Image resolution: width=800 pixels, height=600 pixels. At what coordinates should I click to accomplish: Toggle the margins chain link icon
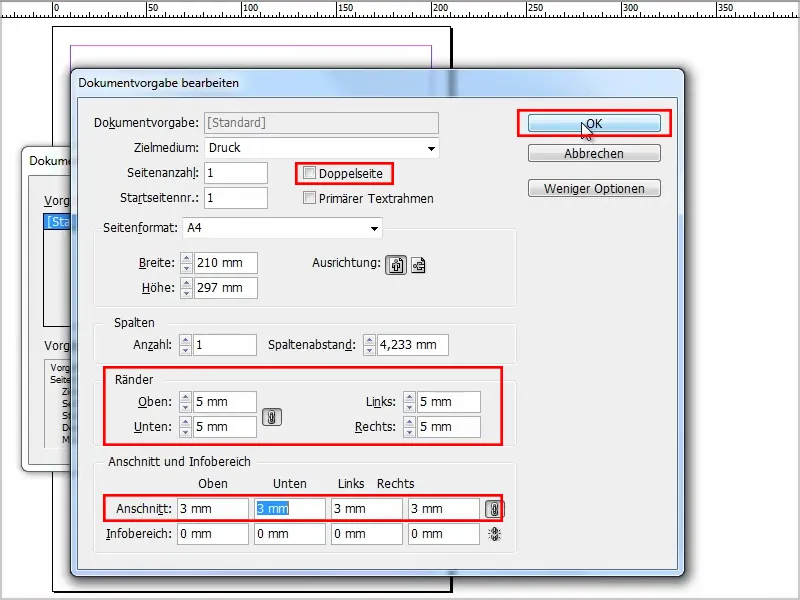coord(272,417)
